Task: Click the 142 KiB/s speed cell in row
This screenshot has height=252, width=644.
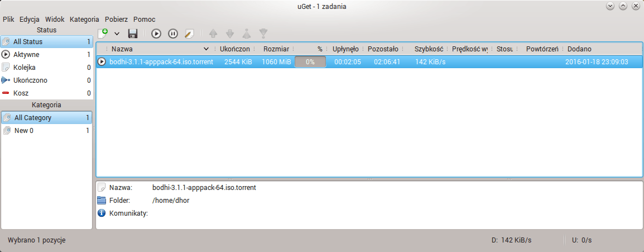Action: pos(430,61)
